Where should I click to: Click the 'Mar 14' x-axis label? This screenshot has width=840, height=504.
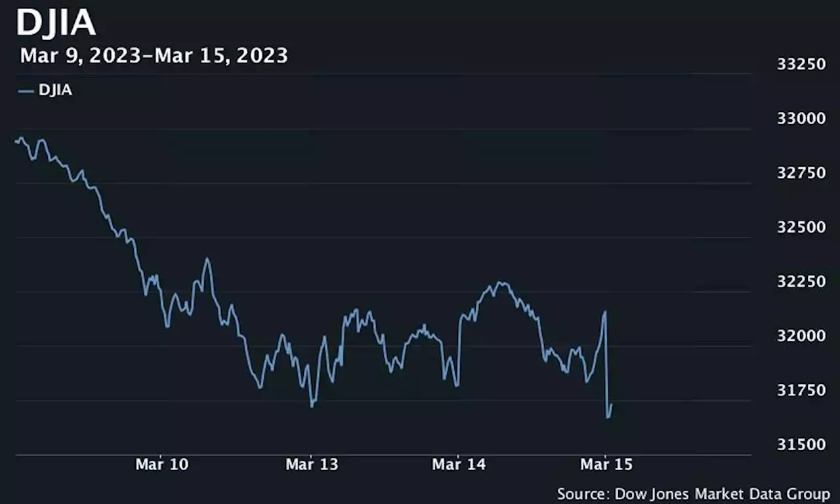point(459,465)
